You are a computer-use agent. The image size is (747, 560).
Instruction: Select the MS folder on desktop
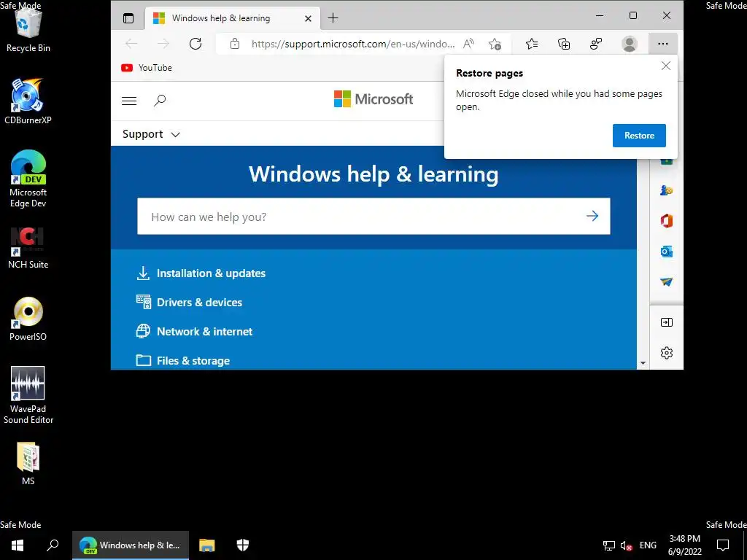click(28, 463)
